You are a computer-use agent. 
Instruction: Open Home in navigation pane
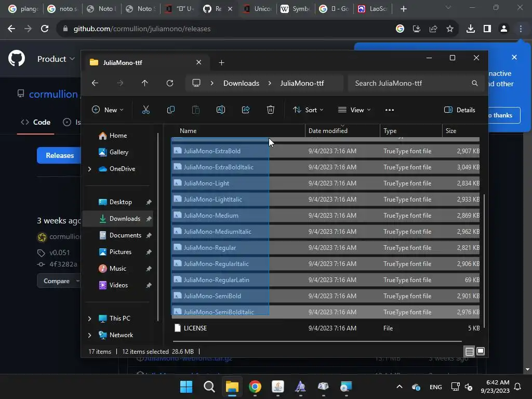[118, 136]
